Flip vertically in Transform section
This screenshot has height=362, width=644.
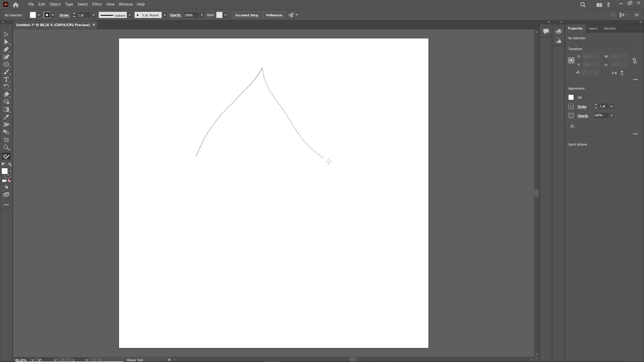(622, 73)
